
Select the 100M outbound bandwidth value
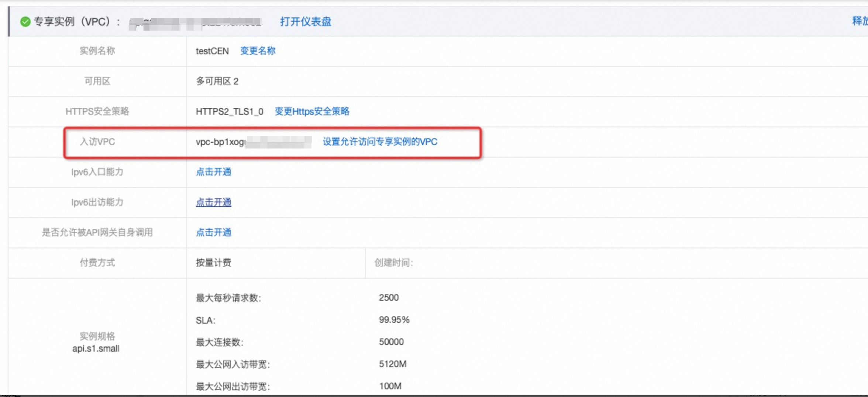(390, 386)
